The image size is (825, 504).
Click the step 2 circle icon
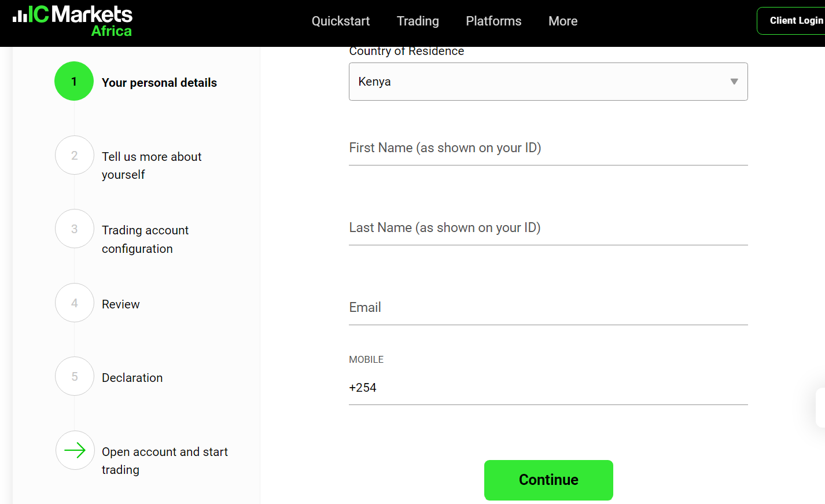(75, 156)
